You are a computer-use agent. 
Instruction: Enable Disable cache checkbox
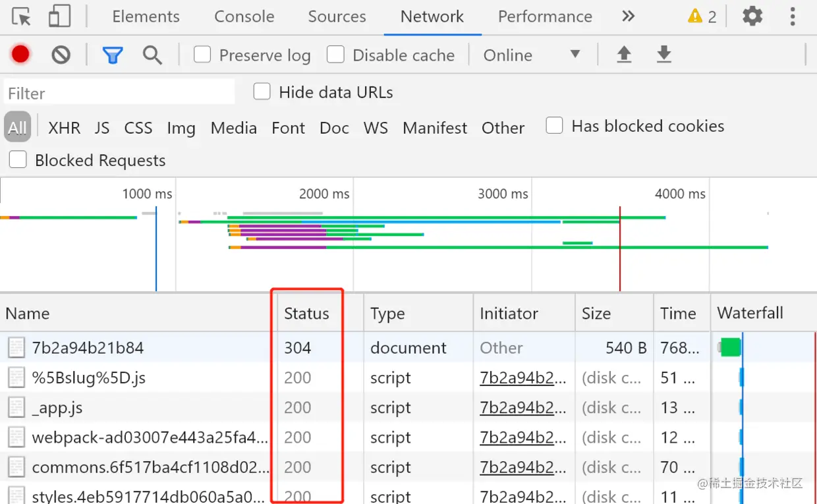click(336, 55)
